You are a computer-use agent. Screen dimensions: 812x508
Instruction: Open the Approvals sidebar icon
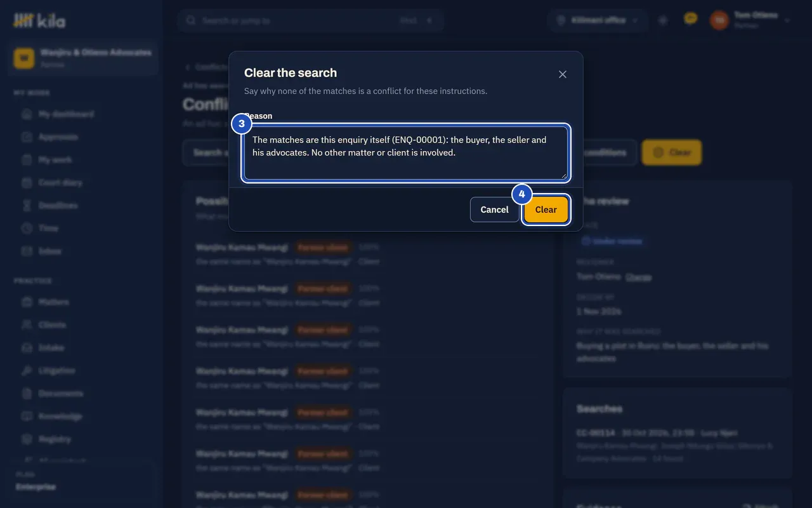pyautogui.click(x=27, y=137)
